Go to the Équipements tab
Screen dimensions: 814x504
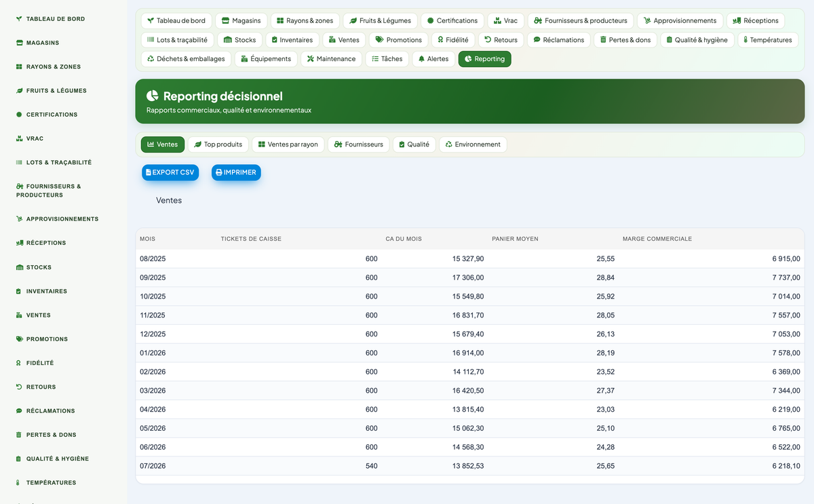(266, 59)
